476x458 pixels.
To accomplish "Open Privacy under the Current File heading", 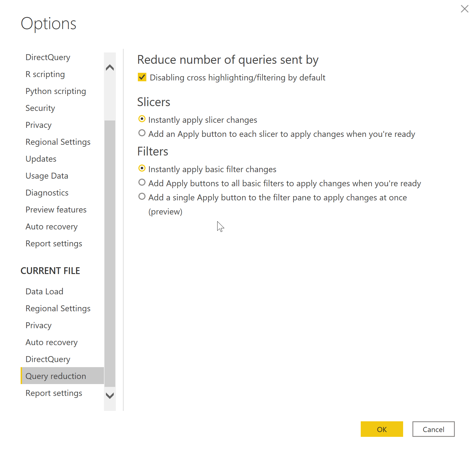I will (38, 325).
